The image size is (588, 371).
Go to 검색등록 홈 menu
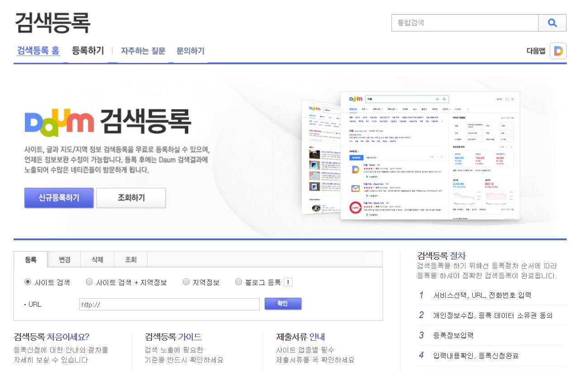(x=38, y=51)
